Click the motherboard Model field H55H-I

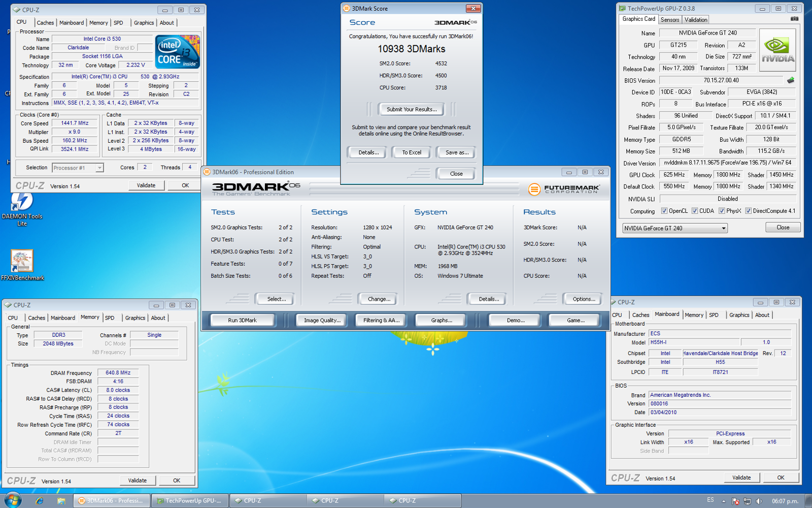pyautogui.click(x=694, y=342)
